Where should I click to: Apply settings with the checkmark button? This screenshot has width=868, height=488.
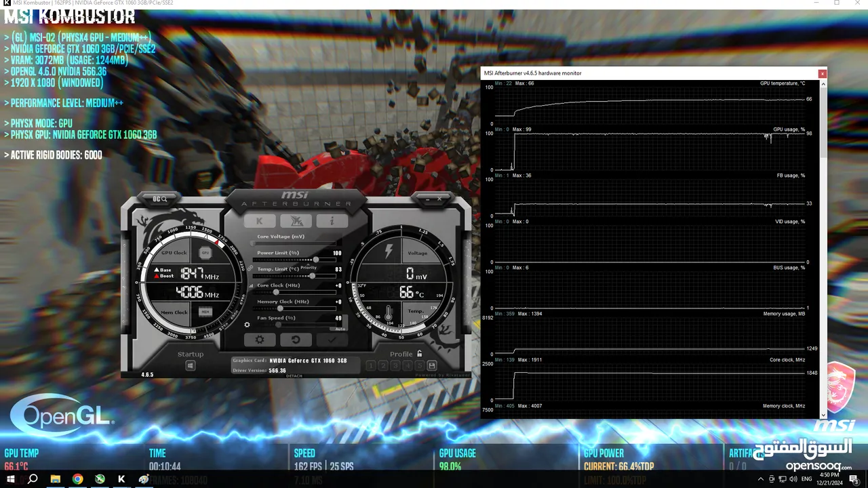(332, 340)
